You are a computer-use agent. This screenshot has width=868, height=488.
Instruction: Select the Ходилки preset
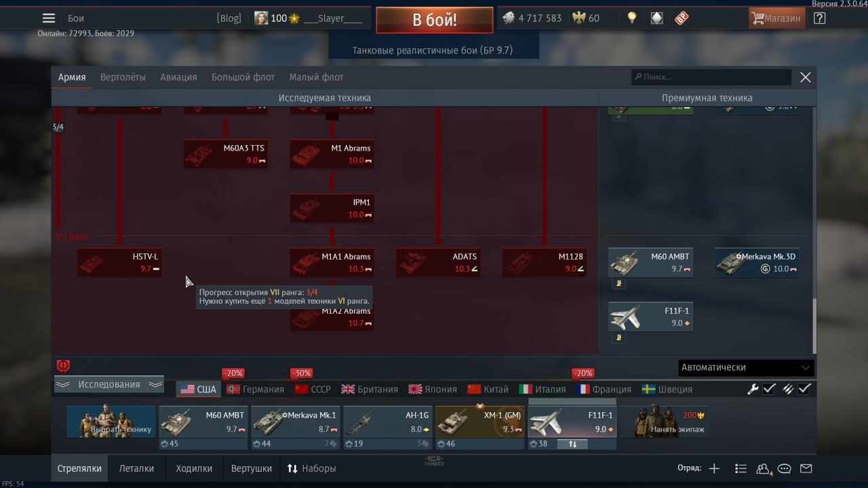[x=194, y=468]
